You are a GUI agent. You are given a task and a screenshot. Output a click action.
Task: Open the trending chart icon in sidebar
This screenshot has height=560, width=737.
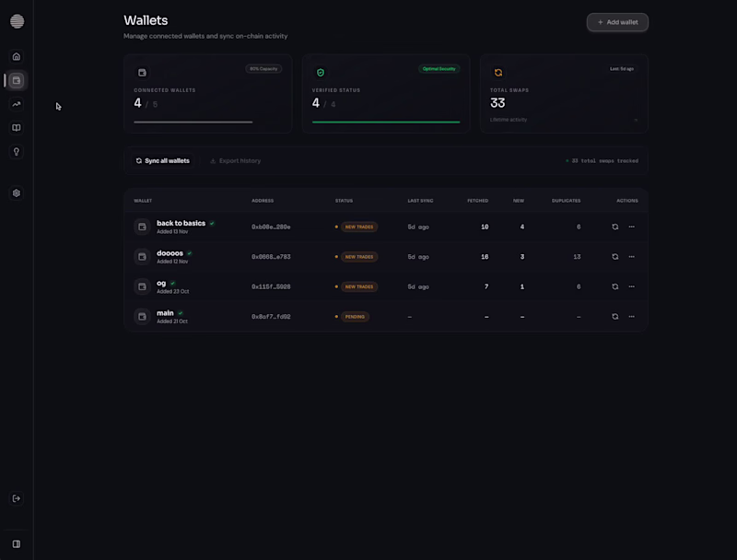tap(17, 104)
